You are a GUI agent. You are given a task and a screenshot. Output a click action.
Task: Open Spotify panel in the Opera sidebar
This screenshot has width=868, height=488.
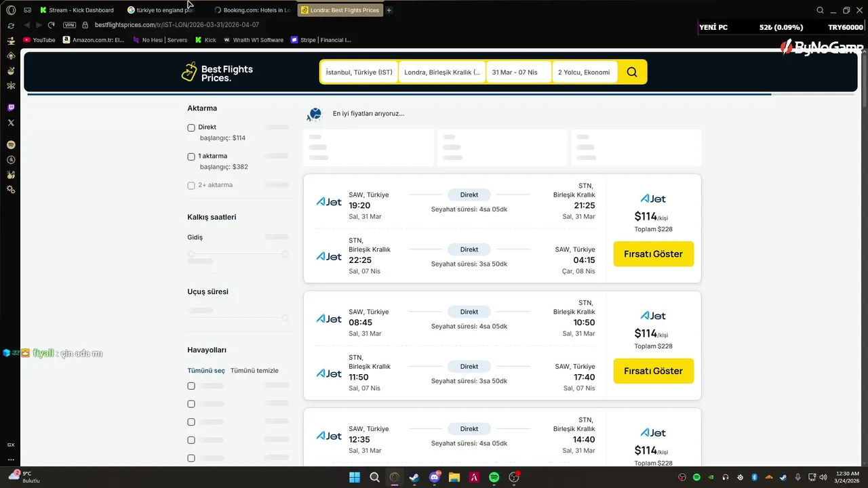tap(11, 145)
